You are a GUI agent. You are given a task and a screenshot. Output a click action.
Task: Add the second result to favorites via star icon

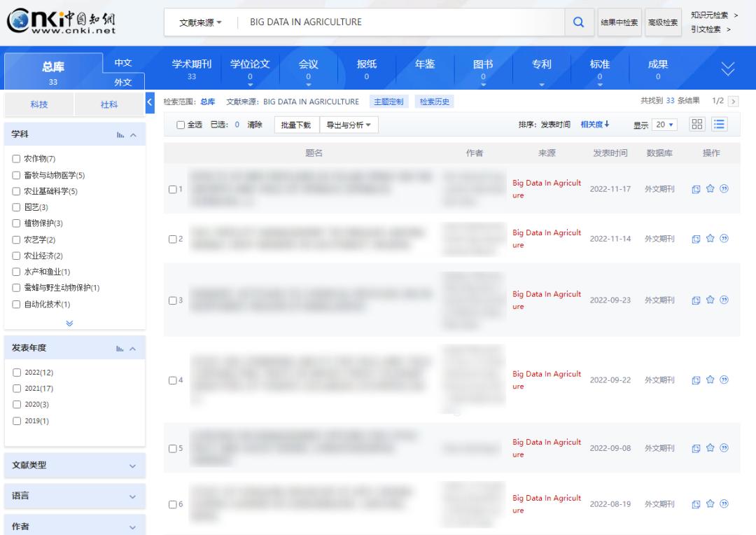point(709,238)
